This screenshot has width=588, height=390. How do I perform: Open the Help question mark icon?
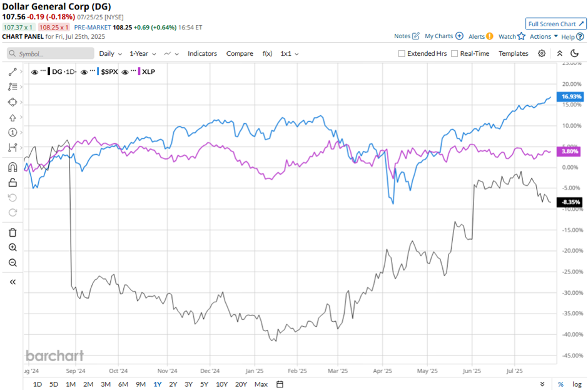[580, 36]
